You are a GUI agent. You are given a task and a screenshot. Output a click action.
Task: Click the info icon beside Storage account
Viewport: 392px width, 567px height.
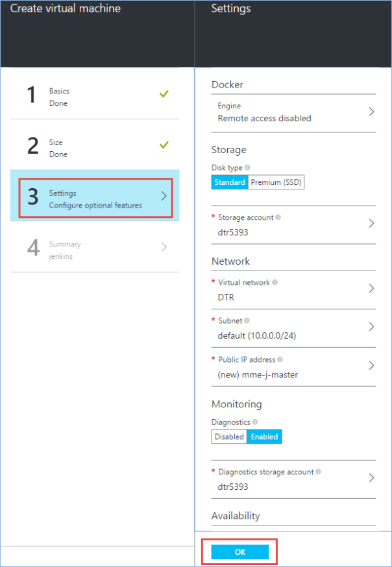(278, 217)
